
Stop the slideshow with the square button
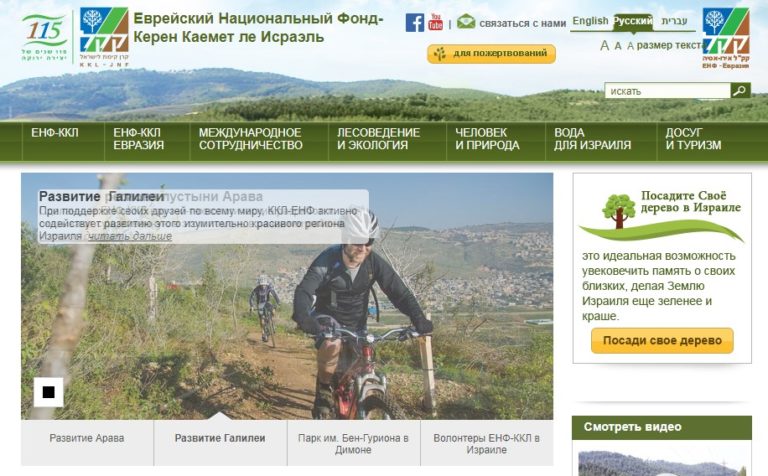pyautogui.click(x=48, y=392)
